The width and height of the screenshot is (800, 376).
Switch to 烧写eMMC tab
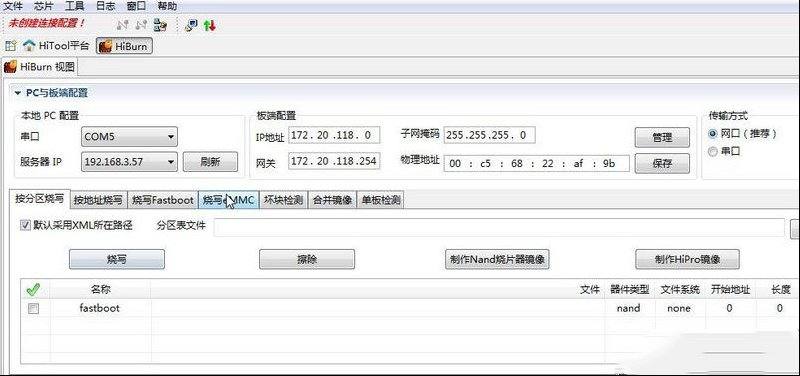pos(229,200)
